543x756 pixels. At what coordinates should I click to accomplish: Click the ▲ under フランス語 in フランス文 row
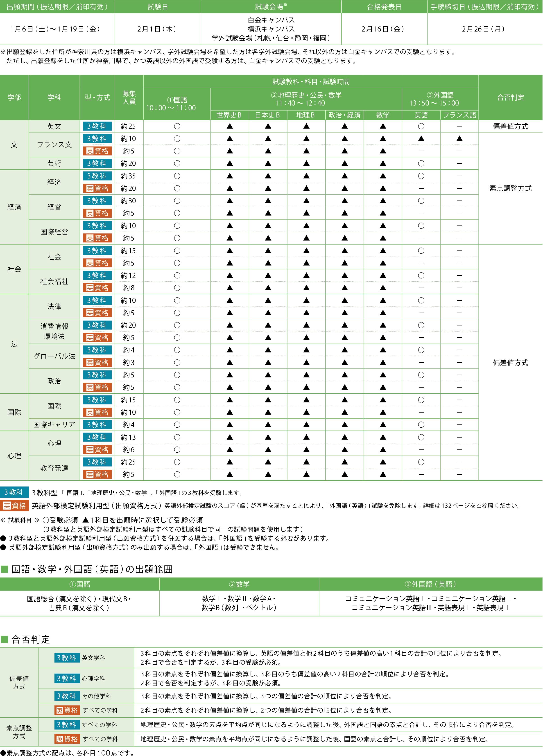[x=459, y=138]
